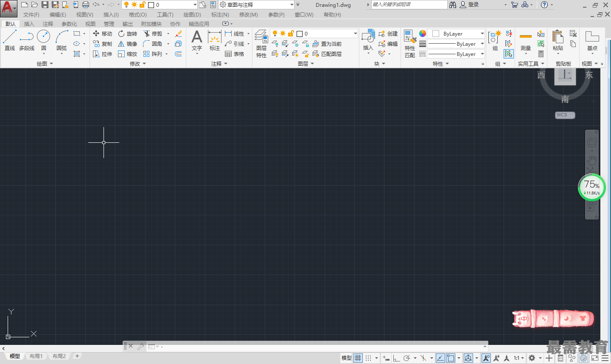
Task: Select the 圆弧 (Arc) tool
Action: coord(62,41)
